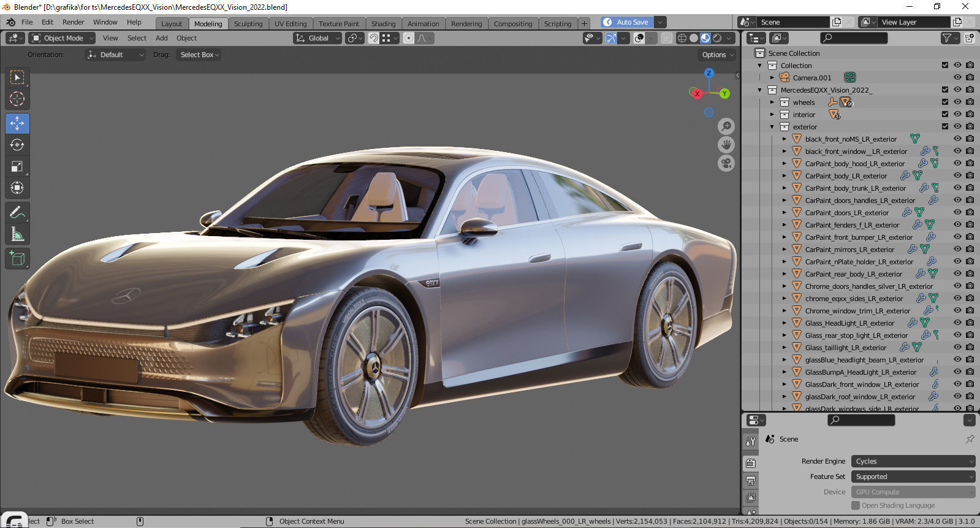Select the Move tool

pos(17,123)
